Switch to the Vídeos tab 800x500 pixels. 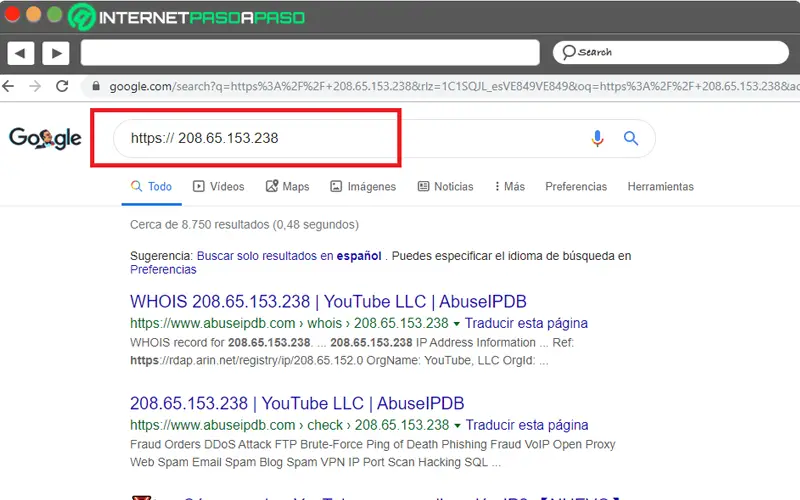pos(219,187)
